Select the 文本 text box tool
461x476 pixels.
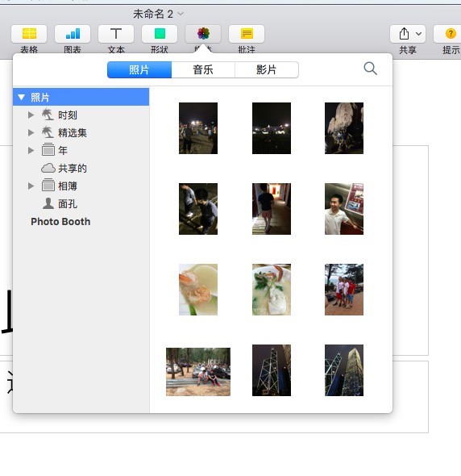coord(116,34)
